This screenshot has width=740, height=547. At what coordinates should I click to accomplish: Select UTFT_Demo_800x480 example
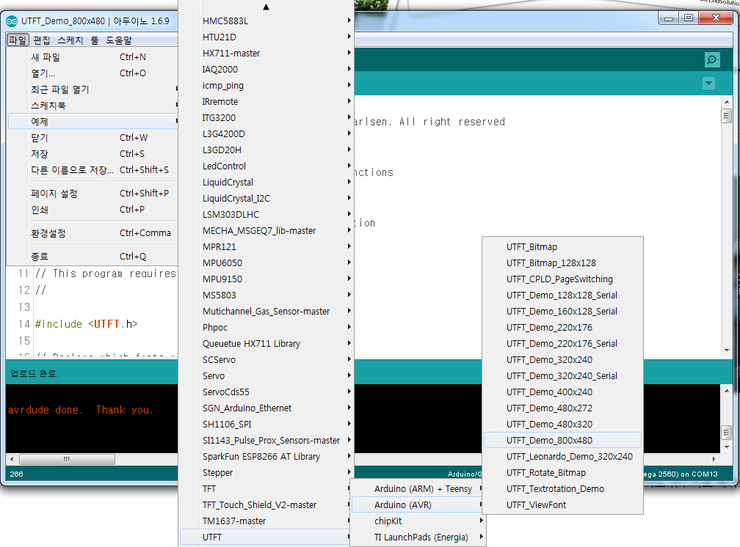pos(563,440)
